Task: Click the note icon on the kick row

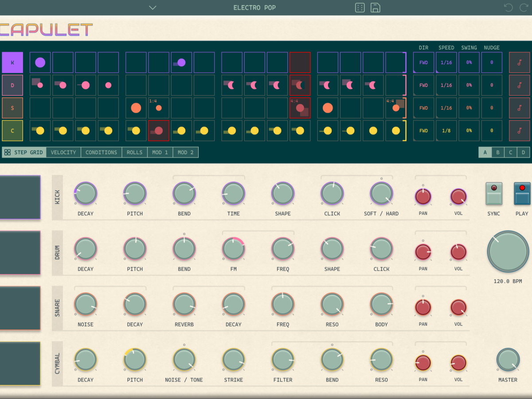Action: (520, 63)
